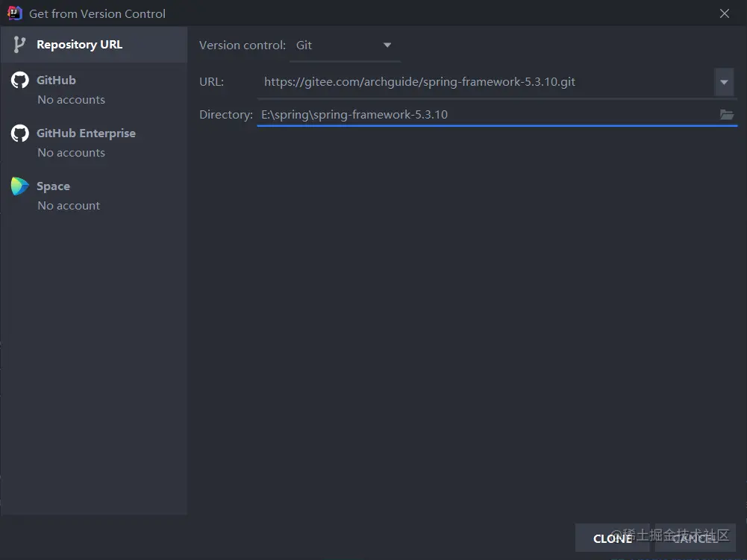Screen dimensions: 747x560
Task: Choose GitHub Enterprise in the sidebar
Action: [94, 142]
